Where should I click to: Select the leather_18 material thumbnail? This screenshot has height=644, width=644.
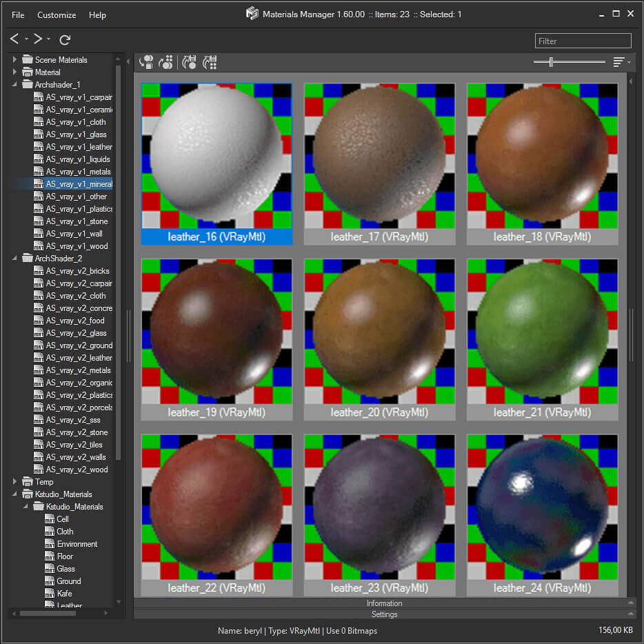click(x=542, y=164)
